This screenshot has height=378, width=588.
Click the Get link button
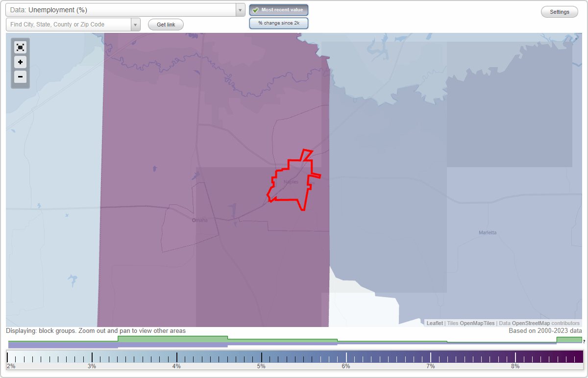click(x=165, y=25)
